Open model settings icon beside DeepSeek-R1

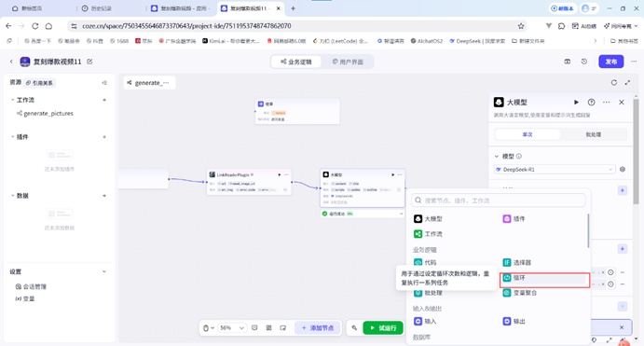click(623, 170)
